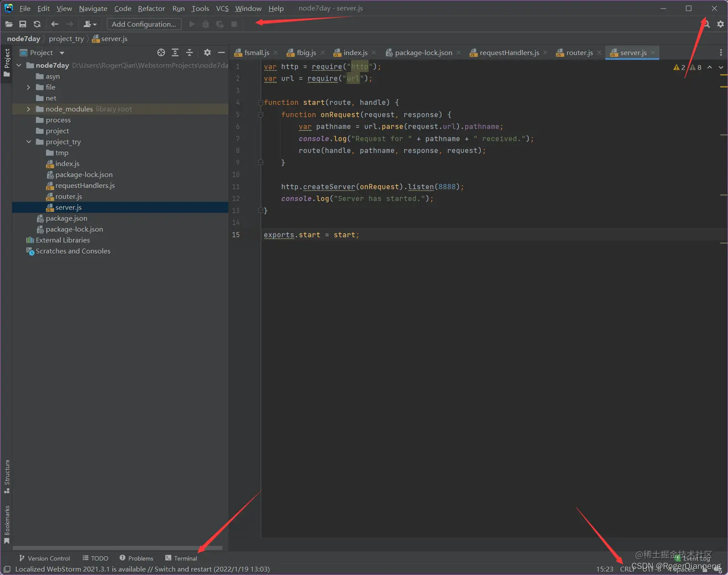Select External Libraries node
The image size is (728, 575).
point(63,240)
